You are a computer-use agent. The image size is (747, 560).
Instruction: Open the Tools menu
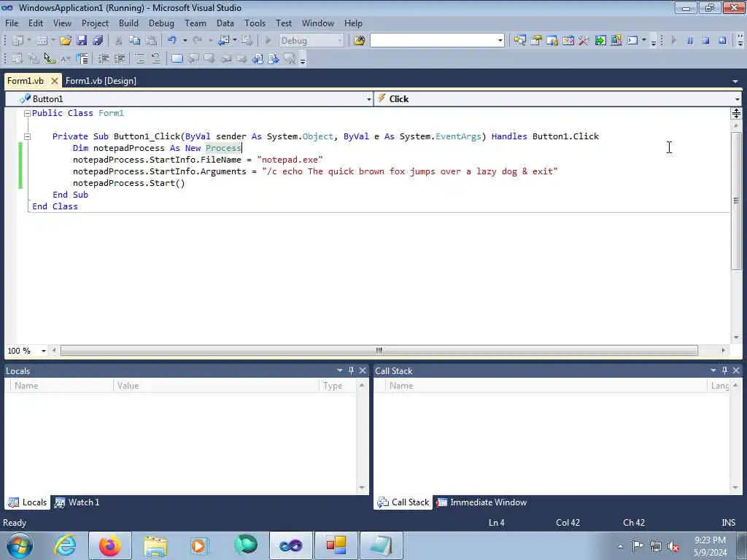click(x=255, y=23)
